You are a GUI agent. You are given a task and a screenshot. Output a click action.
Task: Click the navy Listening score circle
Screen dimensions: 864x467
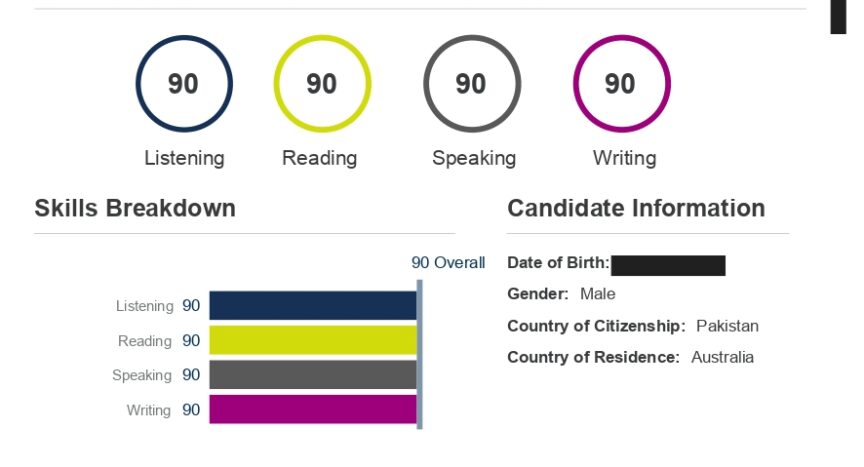(x=184, y=84)
